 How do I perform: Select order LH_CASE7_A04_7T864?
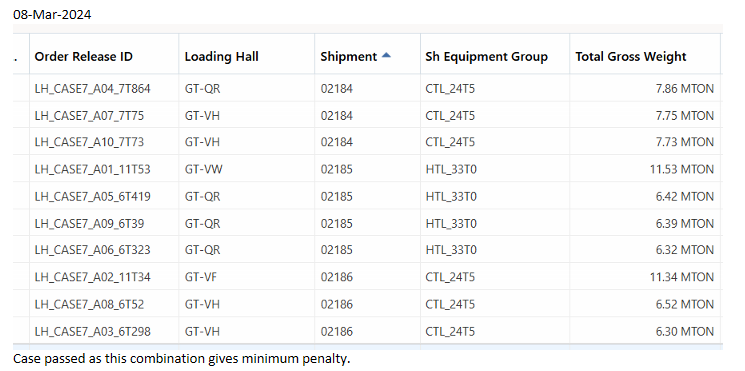click(93, 89)
